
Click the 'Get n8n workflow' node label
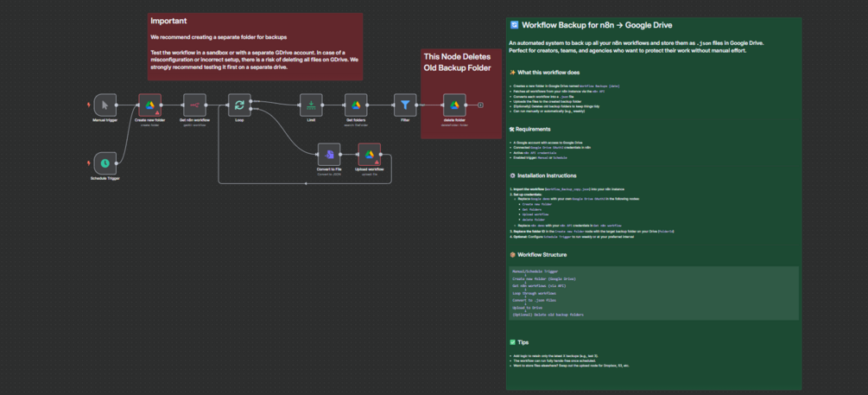point(195,119)
